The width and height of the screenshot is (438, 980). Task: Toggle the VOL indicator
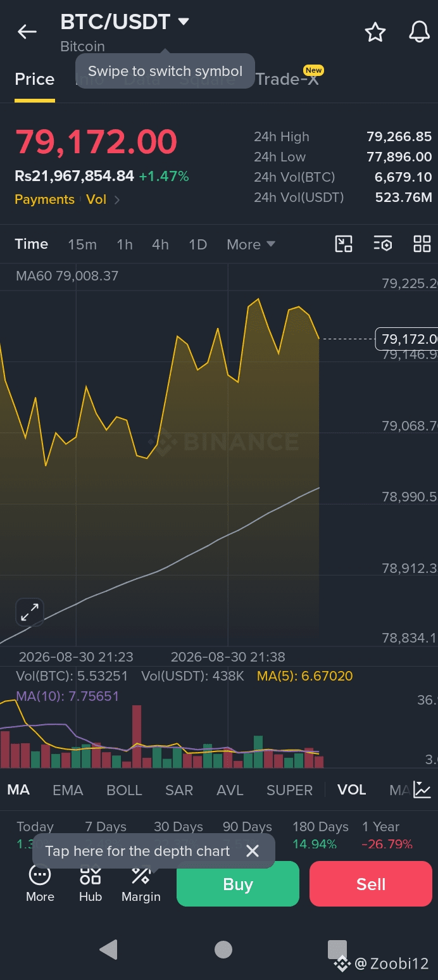pos(352,790)
